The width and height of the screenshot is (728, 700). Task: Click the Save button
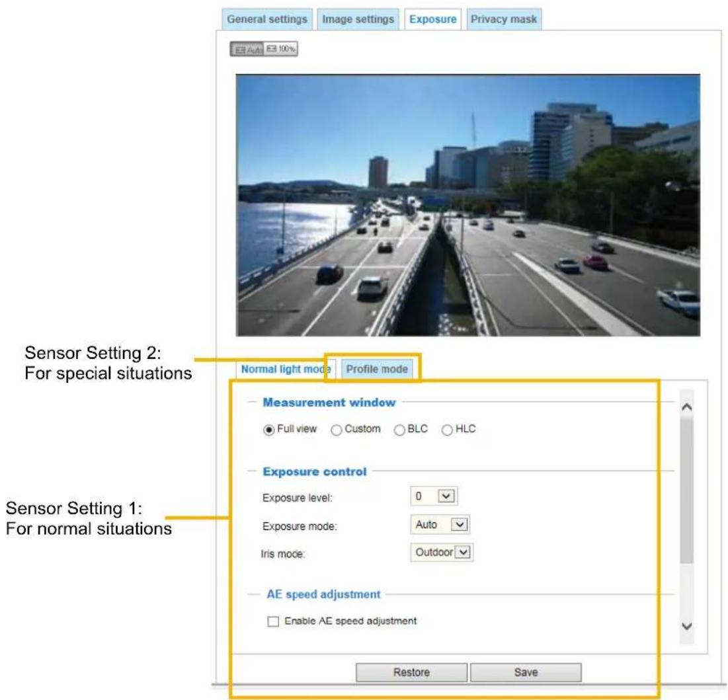coord(526,672)
